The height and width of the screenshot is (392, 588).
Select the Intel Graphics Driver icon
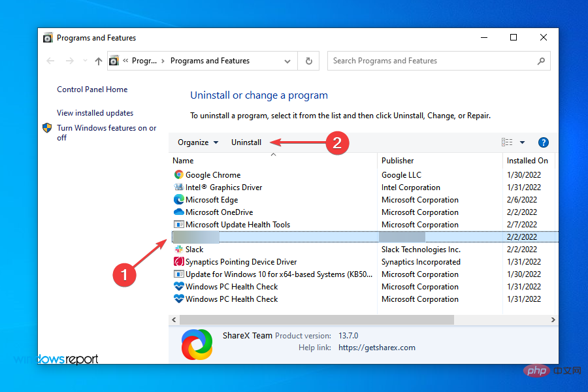point(177,187)
